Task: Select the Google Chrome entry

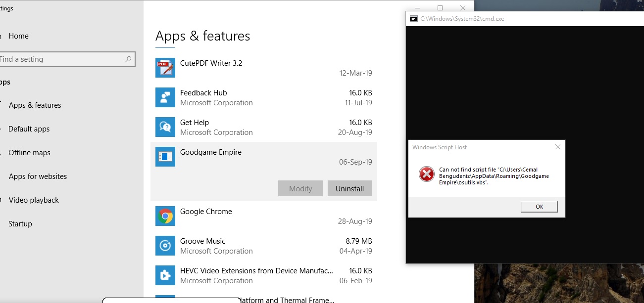Action: point(264,216)
